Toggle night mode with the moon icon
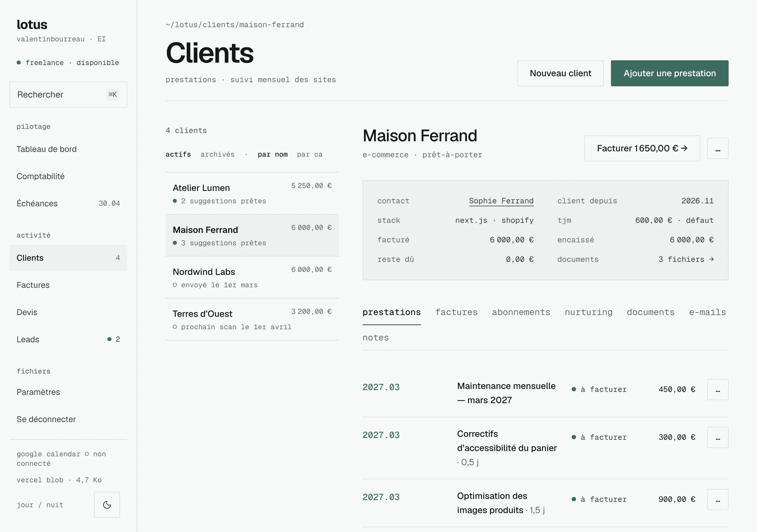Image resolution: width=757 pixels, height=532 pixels. point(107,505)
